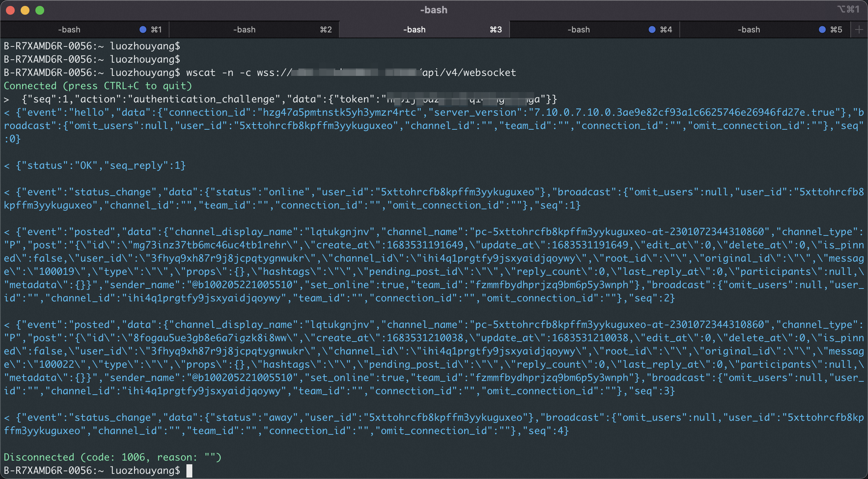Switch to the fourth -bash tab (⌘4)
The width and height of the screenshot is (868, 479).
pyautogui.click(x=595, y=29)
